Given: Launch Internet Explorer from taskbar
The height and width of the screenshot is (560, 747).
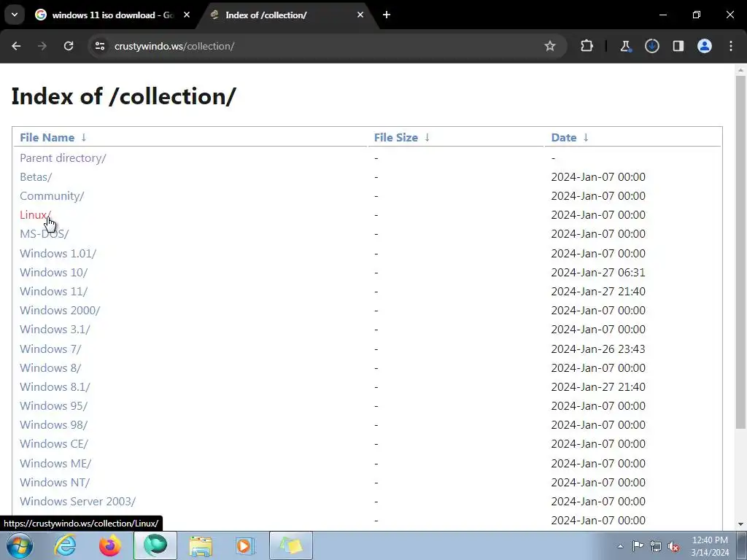Looking at the screenshot, I should [65, 545].
